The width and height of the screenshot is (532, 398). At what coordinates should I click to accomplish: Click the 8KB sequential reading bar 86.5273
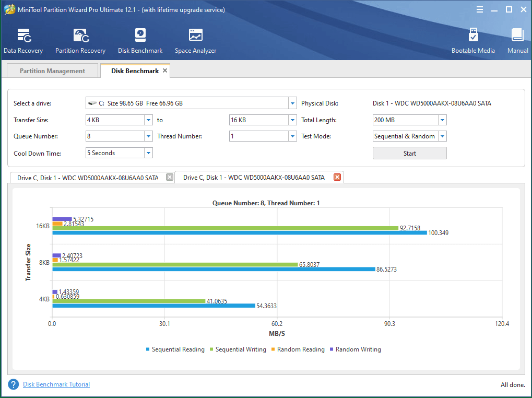click(x=214, y=269)
